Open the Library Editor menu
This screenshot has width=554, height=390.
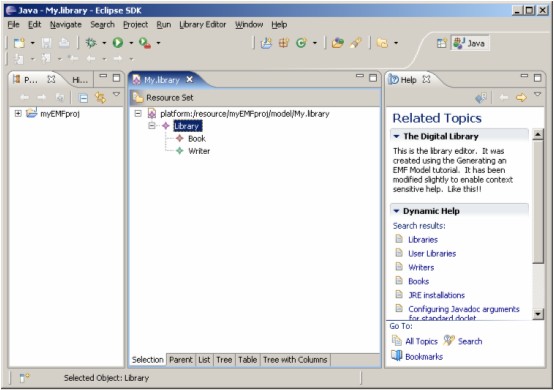pyautogui.click(x=203, y=25)
